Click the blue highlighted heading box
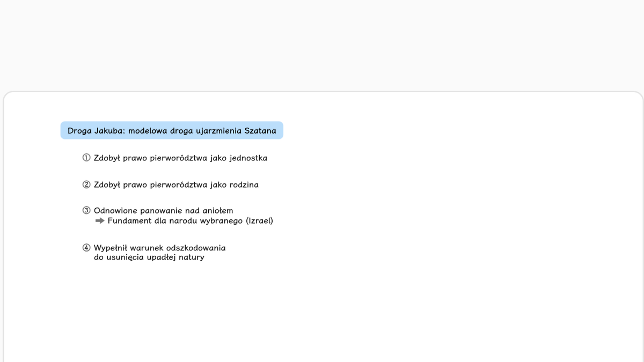Image resolution: width=644 pixels, height=362 pixels. coord(172,130)
